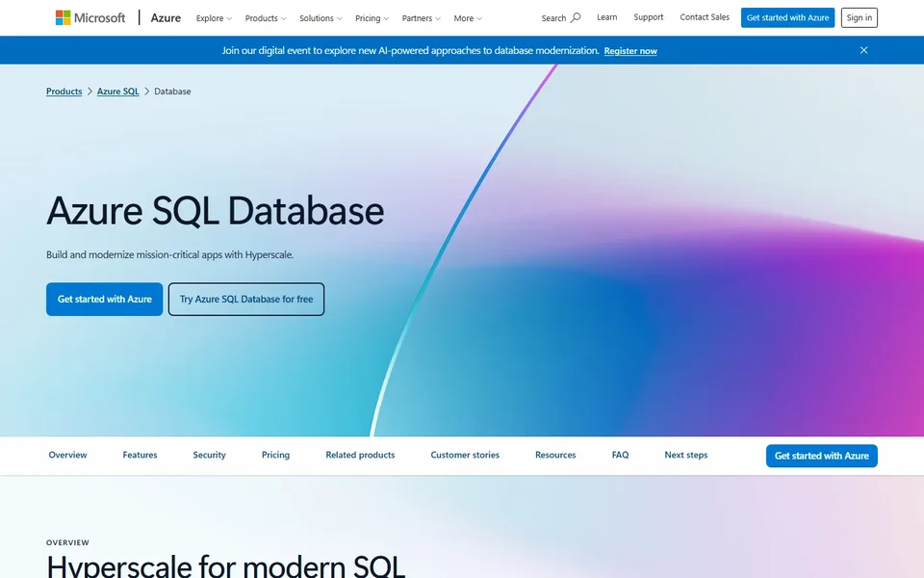Click the Database breadcrumb text
Image resolution: width=924 pixels, height=578 pixels.
click(172, 92)
